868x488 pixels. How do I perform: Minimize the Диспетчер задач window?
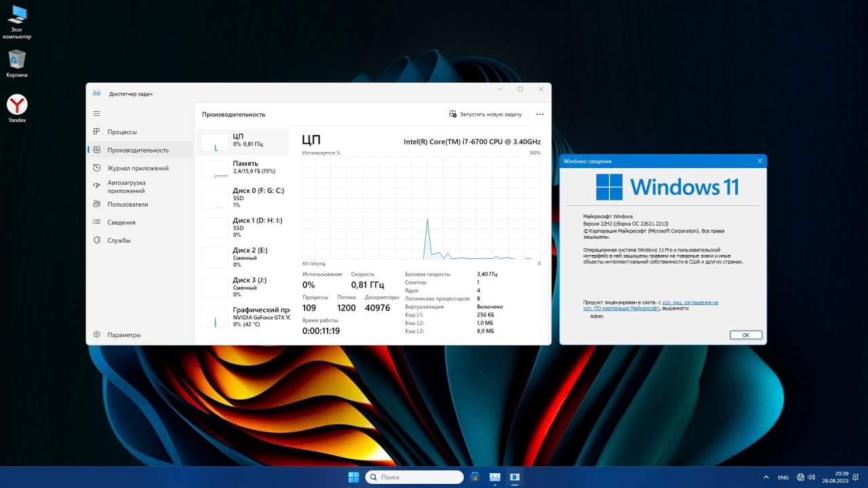(x=500, y=89)
